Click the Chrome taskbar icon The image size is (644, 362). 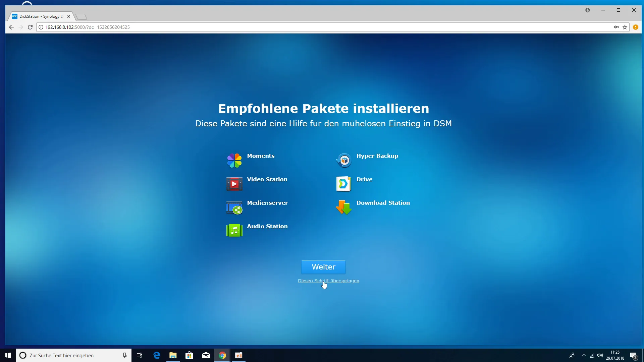pyautogui.click(x=222, y=355)
